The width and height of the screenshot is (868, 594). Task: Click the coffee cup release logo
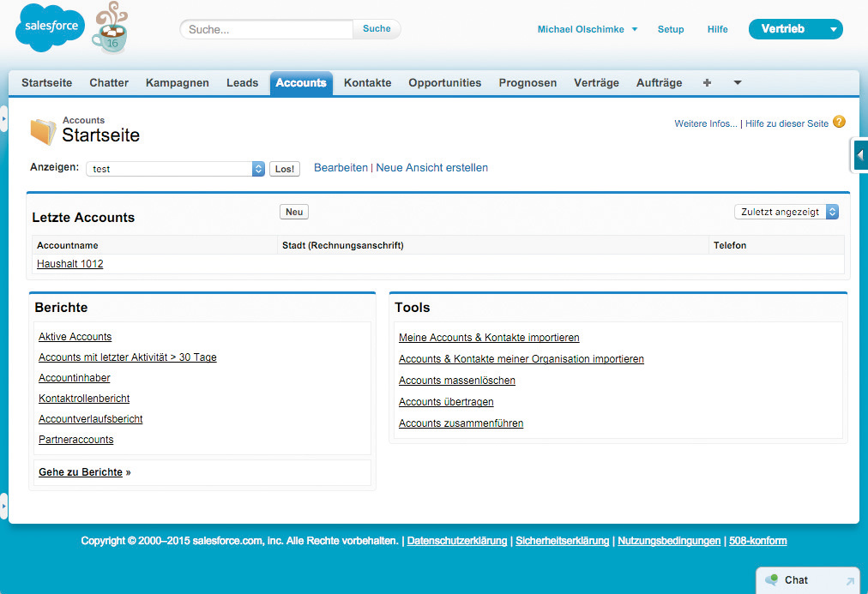pyautogui.click(x=111, y=27)
